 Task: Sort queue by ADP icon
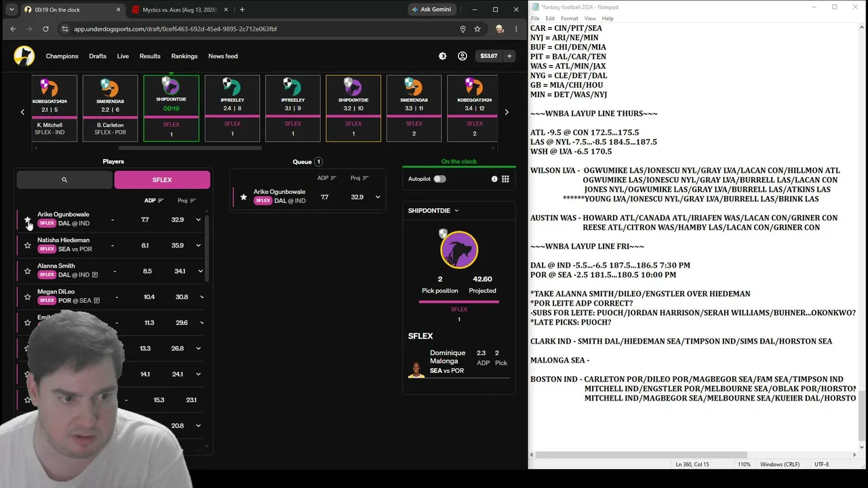coord(334,178)
